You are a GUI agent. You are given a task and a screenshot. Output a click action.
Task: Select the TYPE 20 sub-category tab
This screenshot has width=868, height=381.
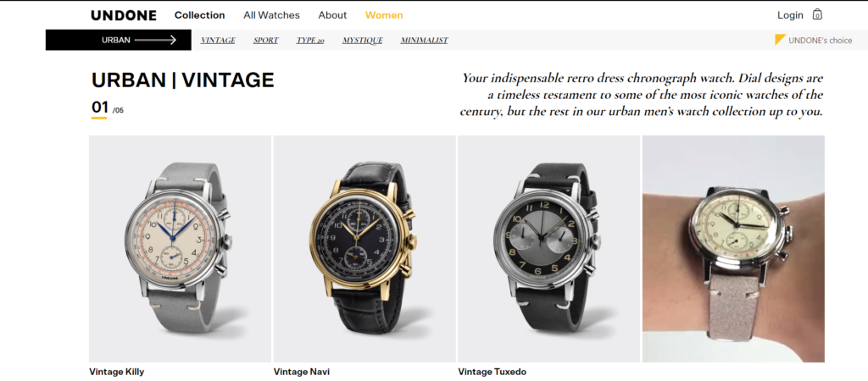pyautogui.click(x=310, y=41)
